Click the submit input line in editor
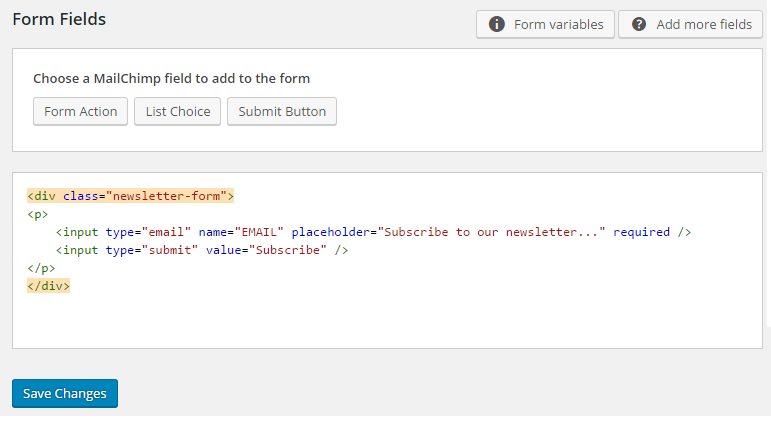Screen dimensions: 771x425 202,250
